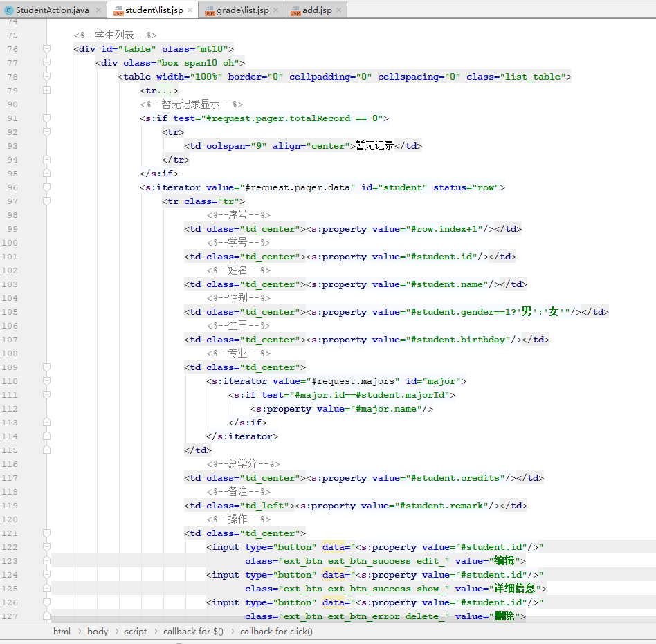This screenshot has height=644, width=656.
Task: Open the grade\list.jsp tab
Action: click(243, 10)
